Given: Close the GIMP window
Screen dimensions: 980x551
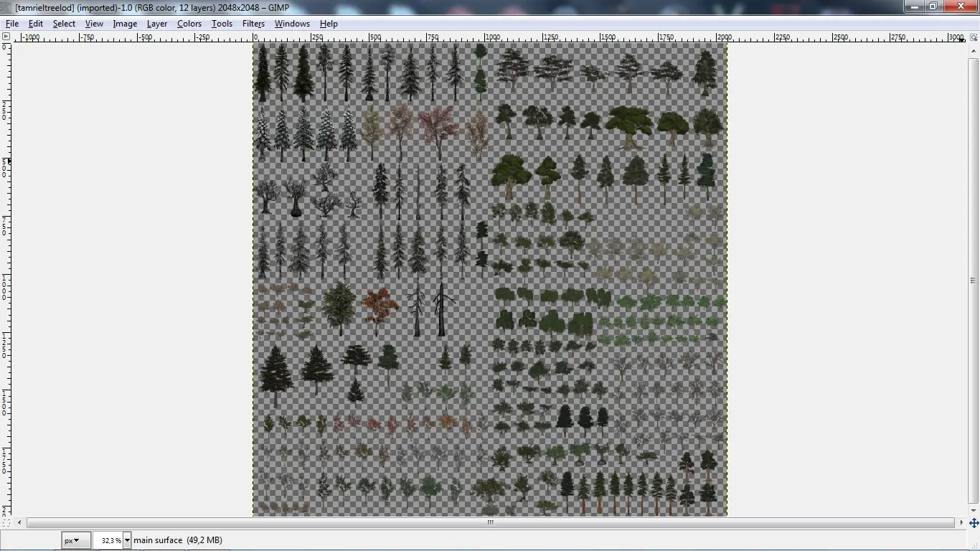Looking at the screenshot, I should 960,6.
